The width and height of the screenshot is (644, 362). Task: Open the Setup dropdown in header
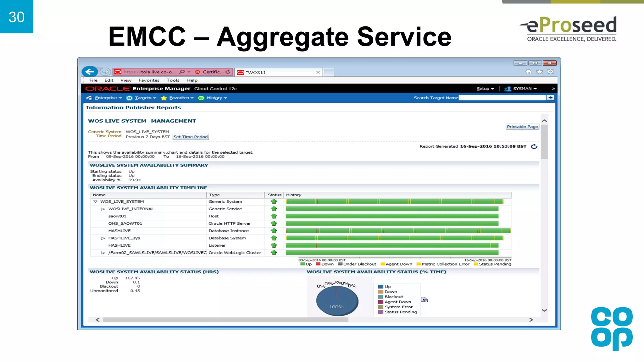485,89
